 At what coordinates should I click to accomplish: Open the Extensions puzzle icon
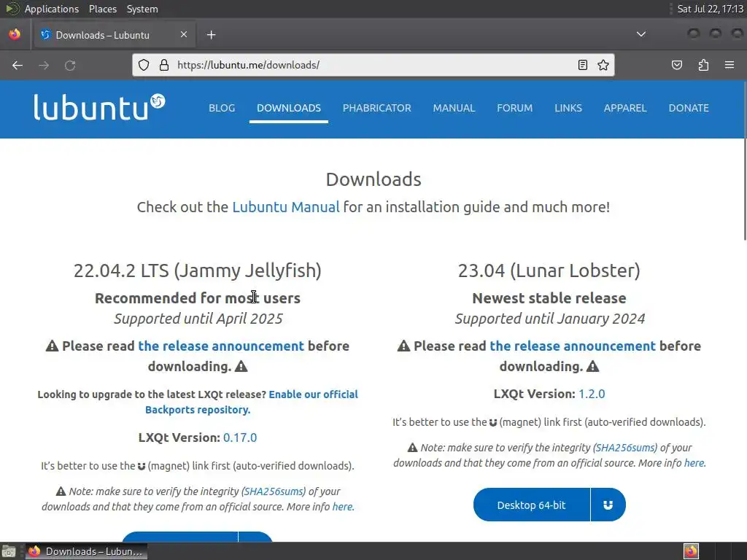click(703, 65)
